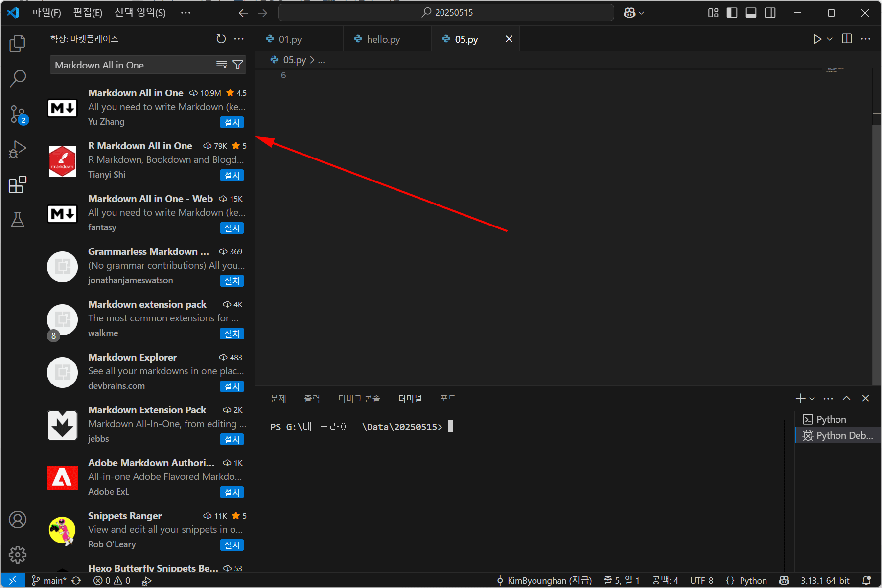The width and height of the screenshot is (882, 588).
Task: Maximize the panel with up chevron
Action: click(x=846, y=398)
